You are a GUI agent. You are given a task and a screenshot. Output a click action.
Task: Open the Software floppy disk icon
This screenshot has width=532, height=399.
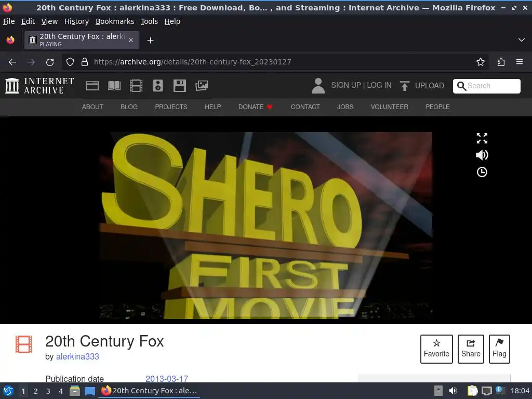[x=179, y=86]
